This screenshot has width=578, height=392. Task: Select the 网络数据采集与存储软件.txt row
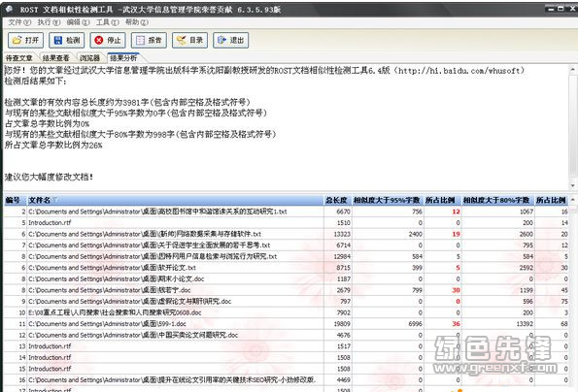[286, 234]
